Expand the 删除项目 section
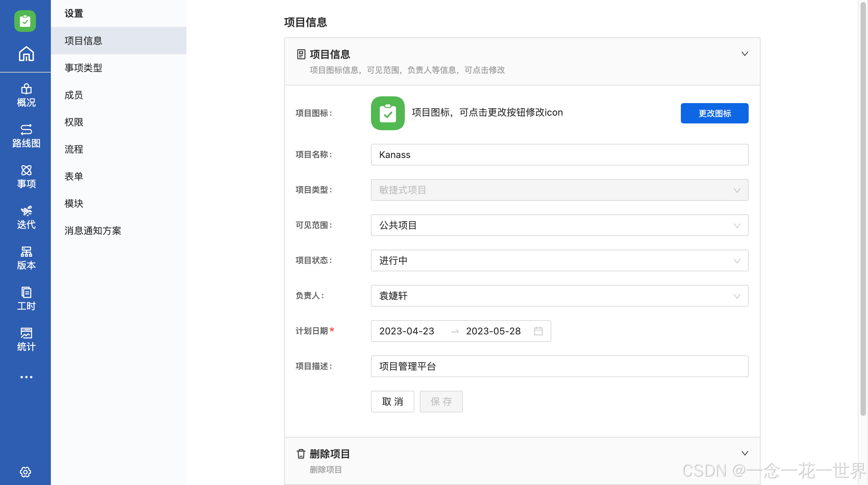Screen dimensions: 868x485 [x=745, y=453]
